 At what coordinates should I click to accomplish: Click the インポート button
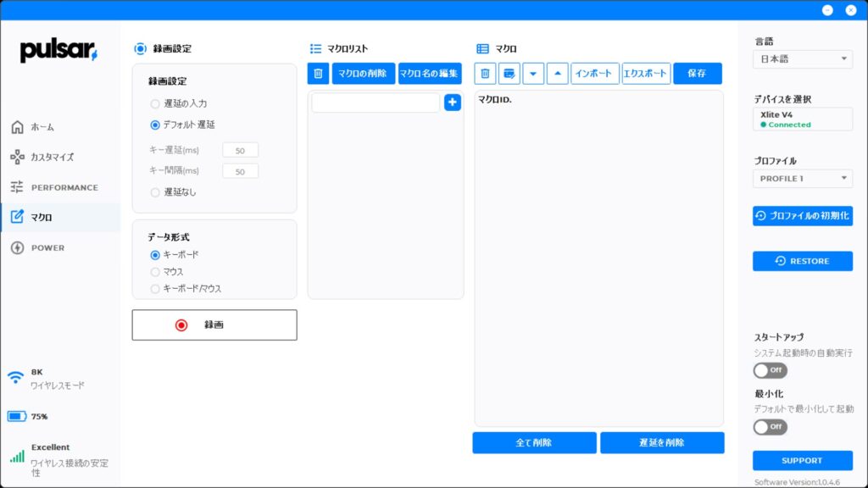point(594,74)
